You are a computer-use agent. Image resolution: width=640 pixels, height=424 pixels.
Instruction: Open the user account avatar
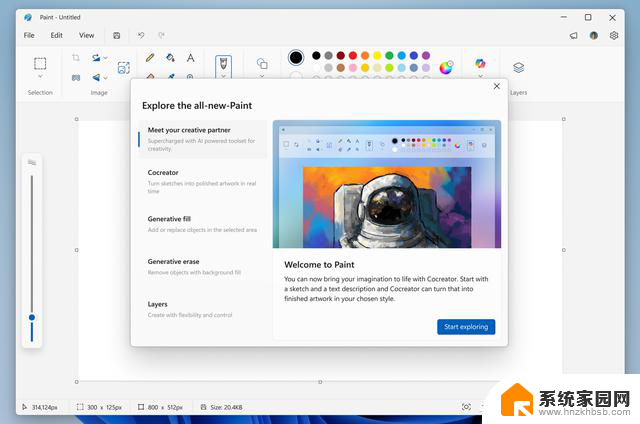594,36
